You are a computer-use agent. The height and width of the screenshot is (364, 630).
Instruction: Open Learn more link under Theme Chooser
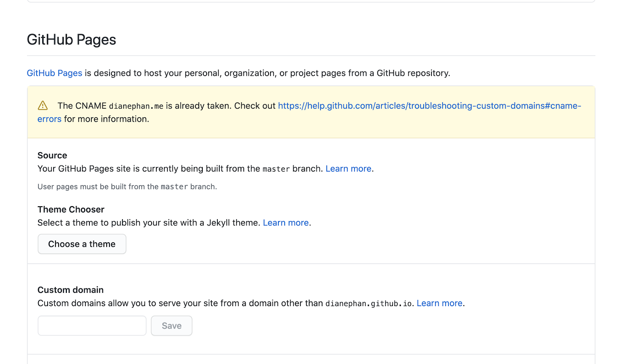click(286, 223)
